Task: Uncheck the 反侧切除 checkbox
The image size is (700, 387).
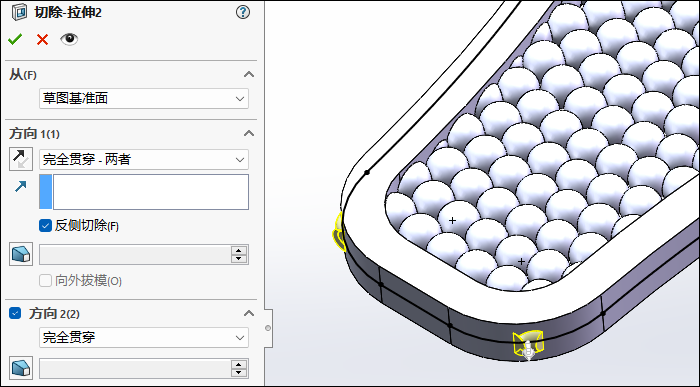Action: point(45,225)
